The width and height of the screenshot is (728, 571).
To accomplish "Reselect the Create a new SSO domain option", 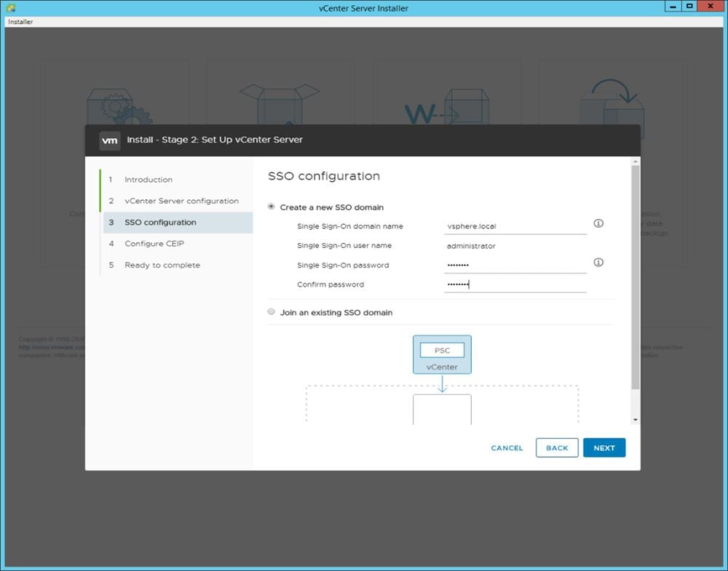I will [x=271, y=207].
